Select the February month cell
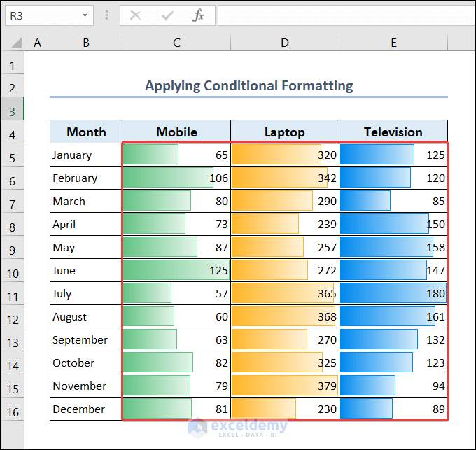Image resolution: width=476 pixels, height=450 pixels. point(86,178)
